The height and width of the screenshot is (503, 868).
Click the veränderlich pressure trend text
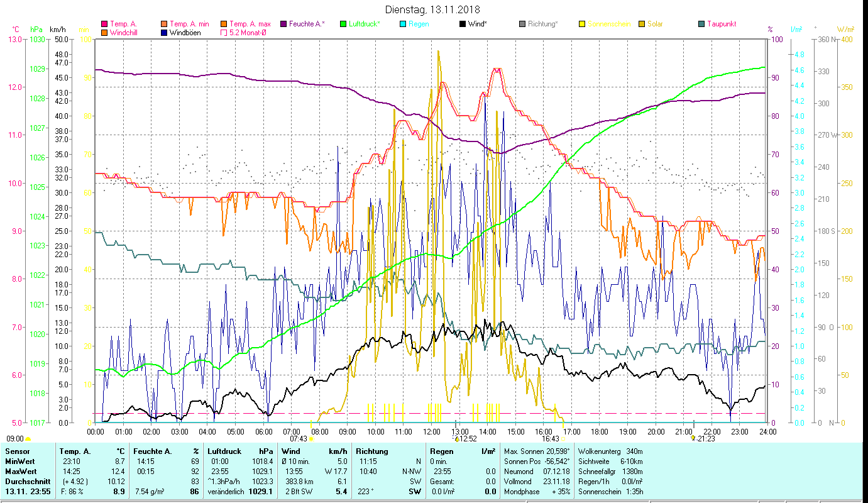click(x=224, y=492)
